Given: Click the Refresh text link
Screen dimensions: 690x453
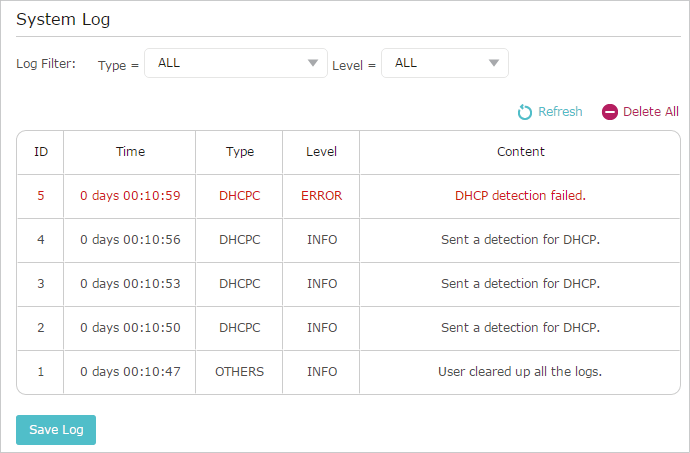Looking at the screenshot, I should tap(560, 112).
